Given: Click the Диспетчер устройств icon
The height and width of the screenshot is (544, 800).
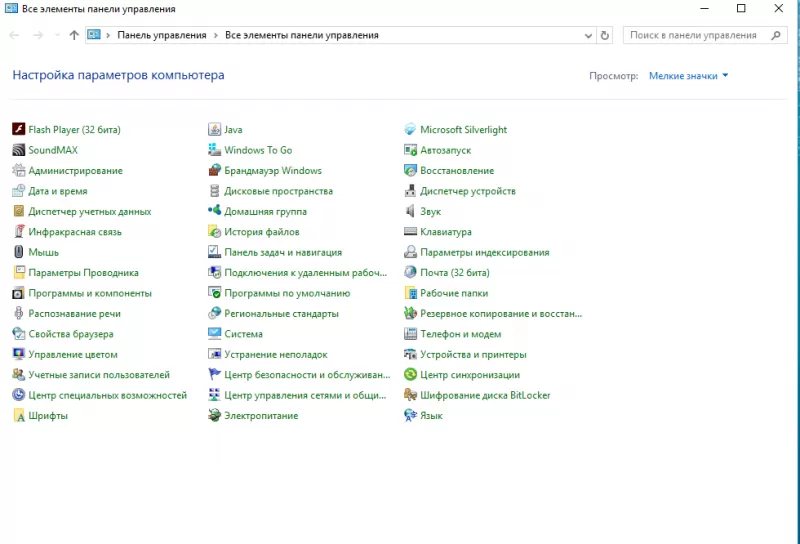Looking at the screenshot, I should tap(410, 190).
